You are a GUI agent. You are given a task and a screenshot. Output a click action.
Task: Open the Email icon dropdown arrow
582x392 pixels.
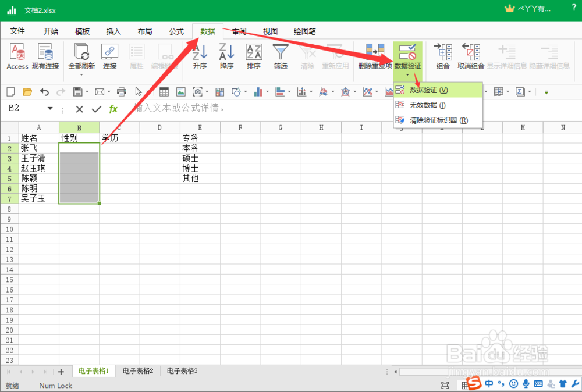[109, 92]
